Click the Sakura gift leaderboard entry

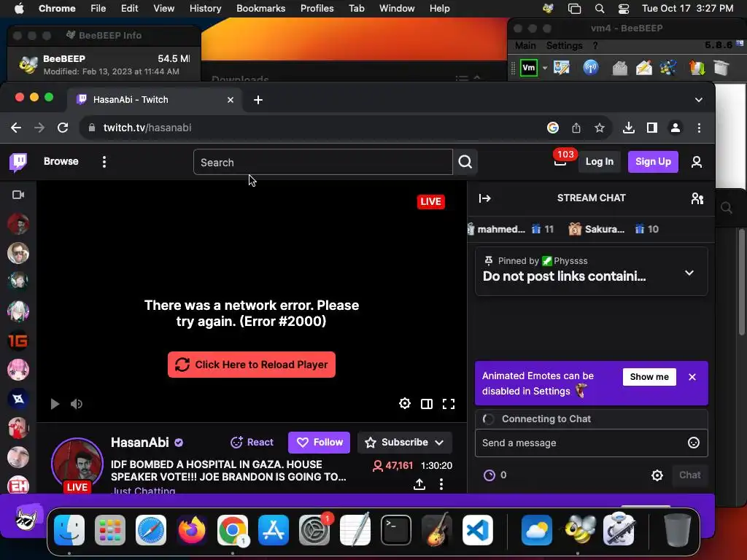coord(614,229)
